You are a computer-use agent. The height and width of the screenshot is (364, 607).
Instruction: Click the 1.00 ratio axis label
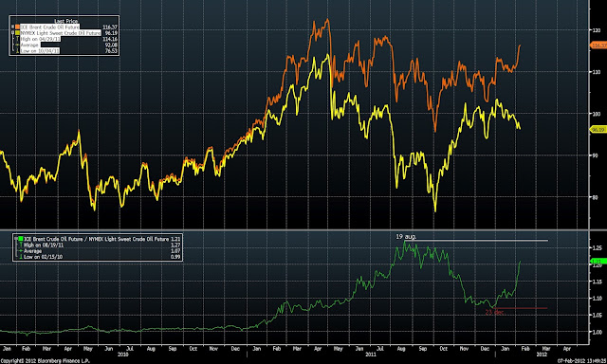(597, 332)
